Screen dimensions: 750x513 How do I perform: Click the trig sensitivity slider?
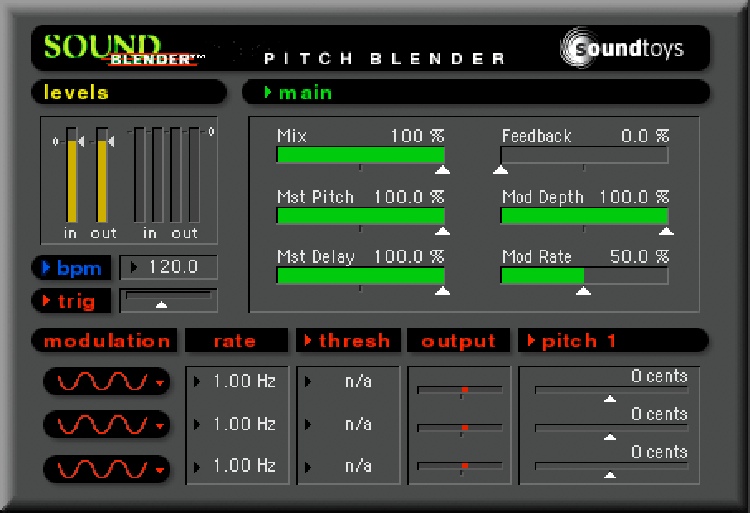(168, 300)
